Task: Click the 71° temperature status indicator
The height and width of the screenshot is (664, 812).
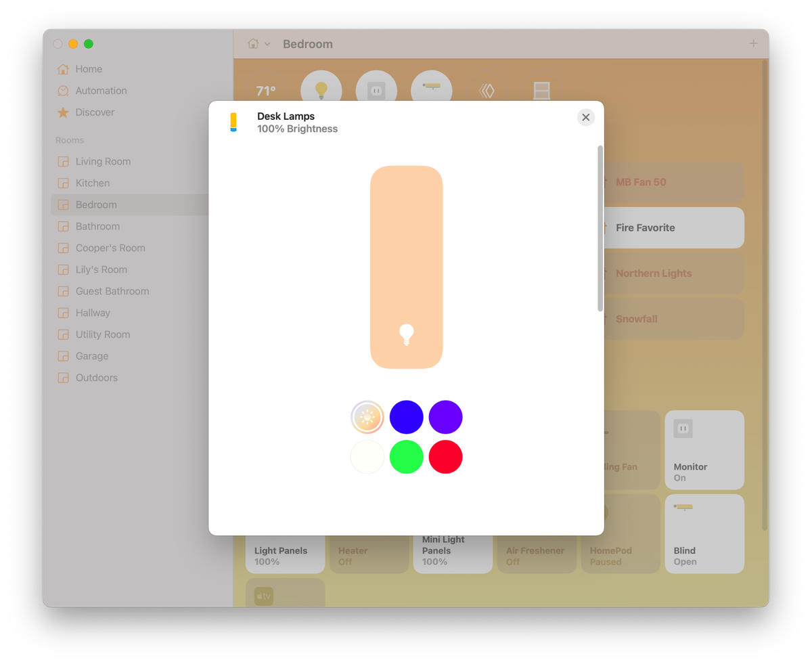Action: 267,89
